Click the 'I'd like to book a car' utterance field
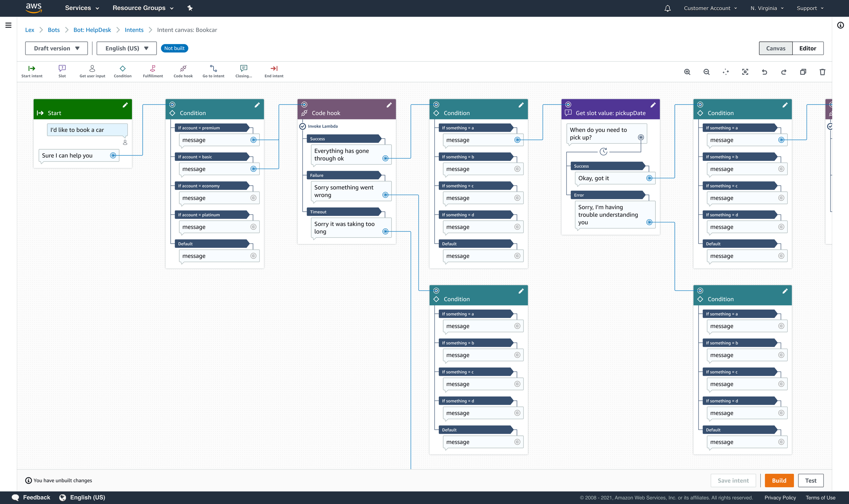849x504 pixels. tap(87, 130)
